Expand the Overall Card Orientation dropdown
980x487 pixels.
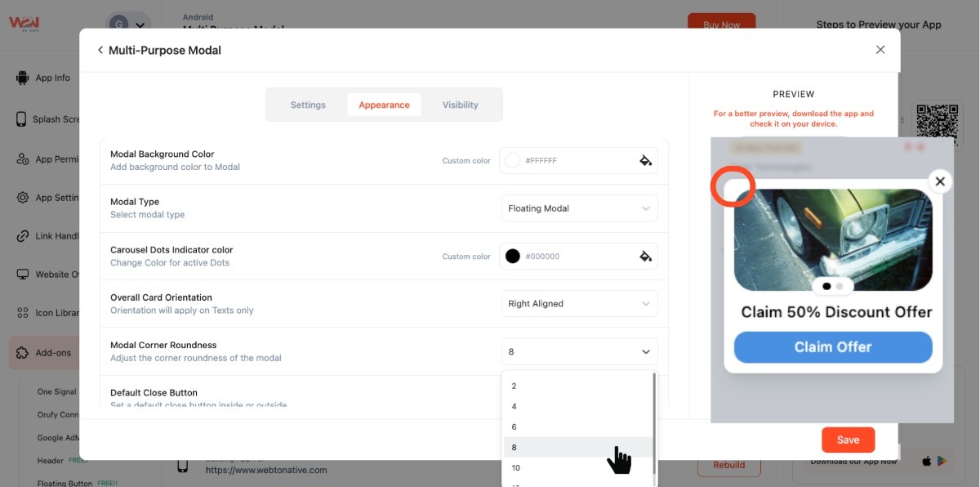click(x=579, y=304)
